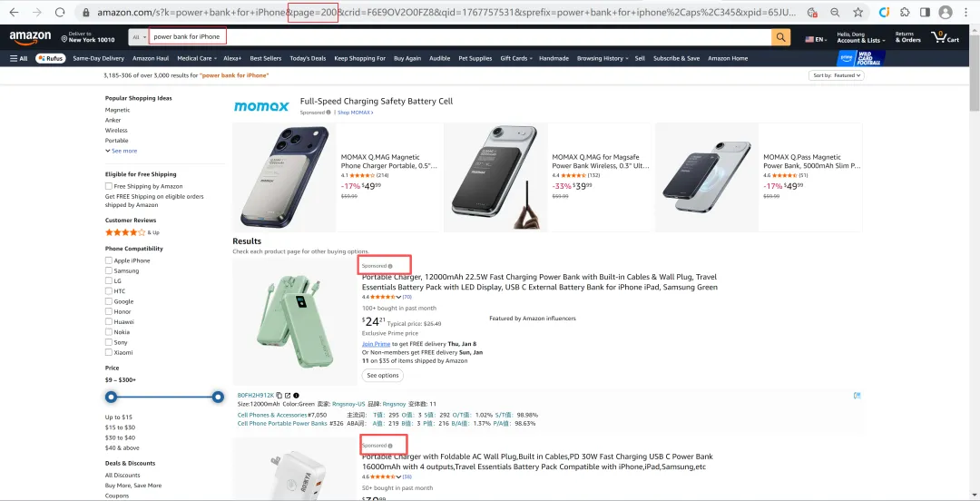The height and width of the screenshot is (501, 980).
Task: Open Best Sellers in the nav bar
Action: tap(266, 58)
